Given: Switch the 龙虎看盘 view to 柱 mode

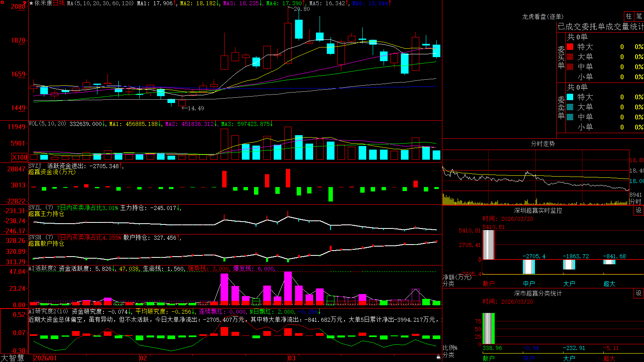Looking at the screenshot, I should pyautogui.click(x=629, y=16).
